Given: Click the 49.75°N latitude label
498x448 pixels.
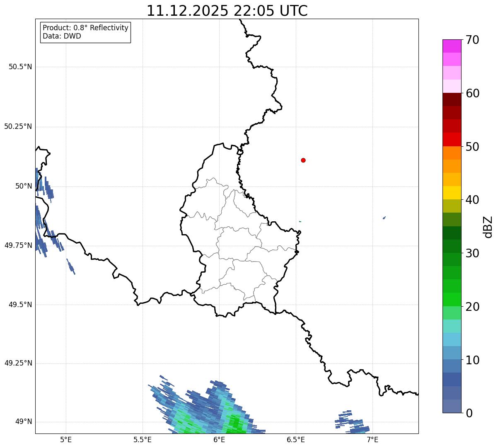Looking at the screenshot, I should pyautogui.click(x=18, y=245).
